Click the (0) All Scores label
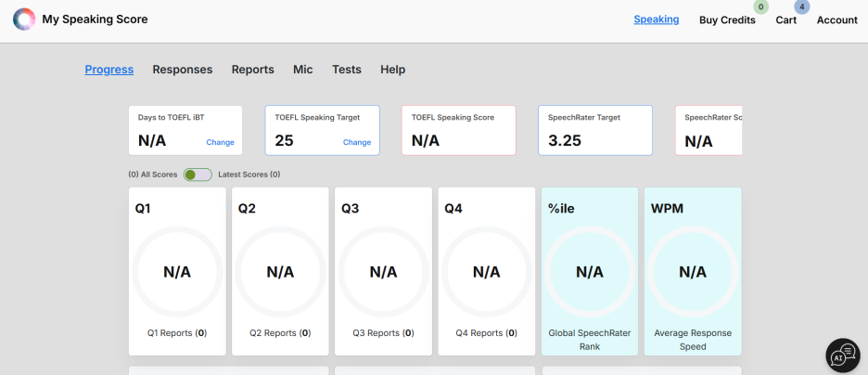This screenshot has height=375, width=868. (153, 175)
